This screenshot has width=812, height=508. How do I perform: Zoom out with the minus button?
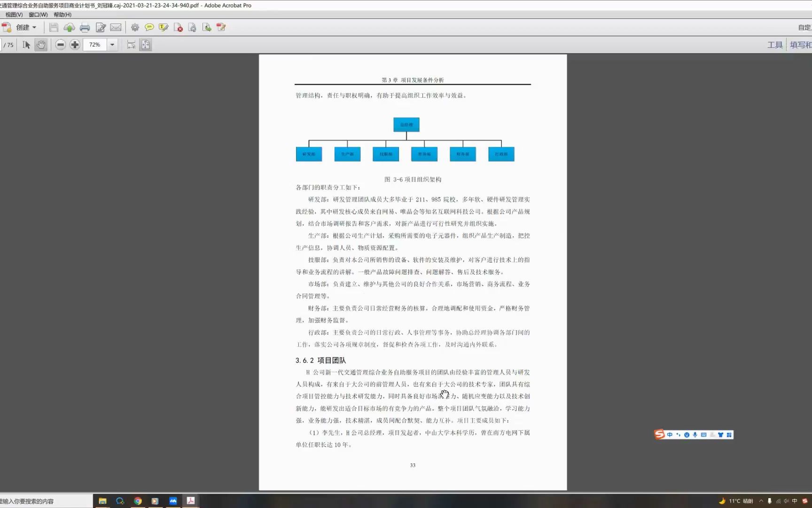60,45
